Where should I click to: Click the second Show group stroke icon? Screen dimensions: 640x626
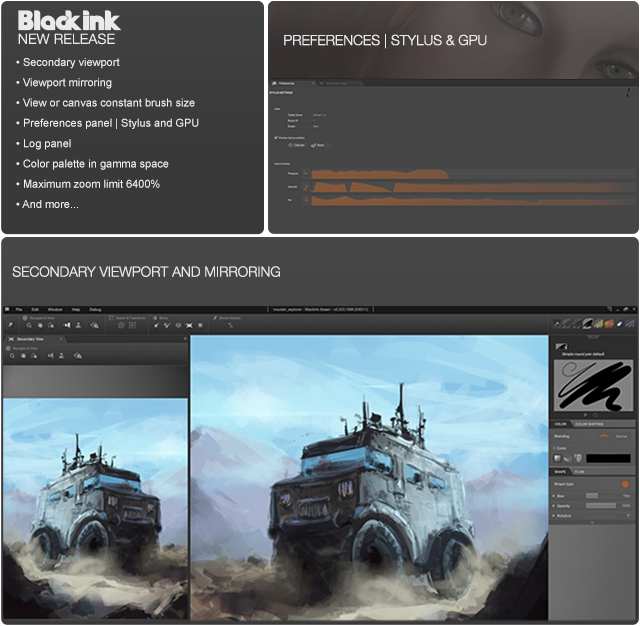tap(167, 325)
